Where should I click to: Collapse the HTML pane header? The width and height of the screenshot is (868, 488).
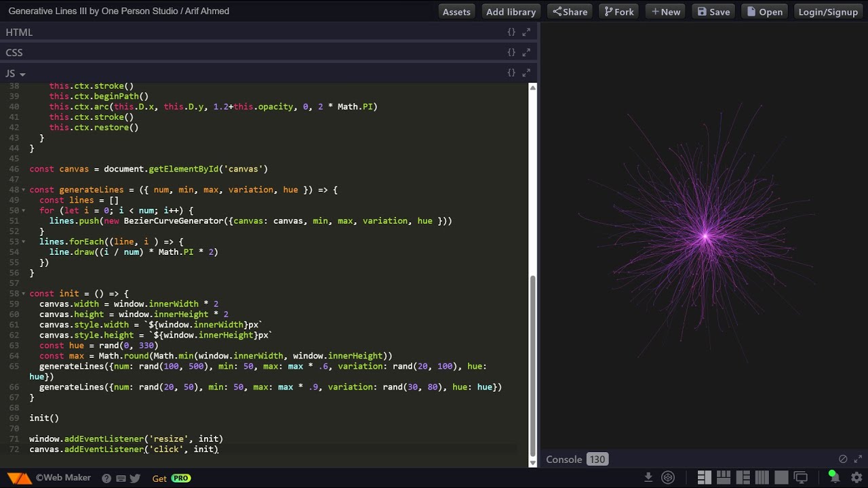pos(269,32)
